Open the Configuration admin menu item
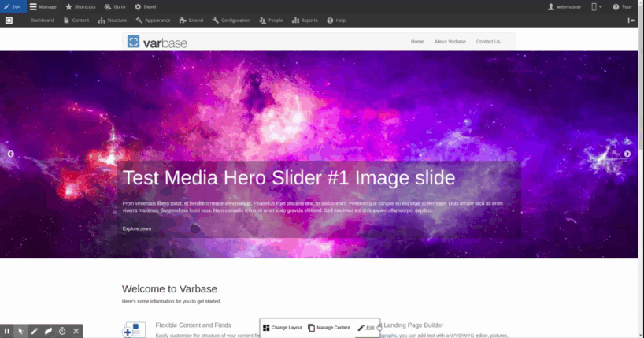The width and height of the screenshot is (644, 338). (231, 20)
